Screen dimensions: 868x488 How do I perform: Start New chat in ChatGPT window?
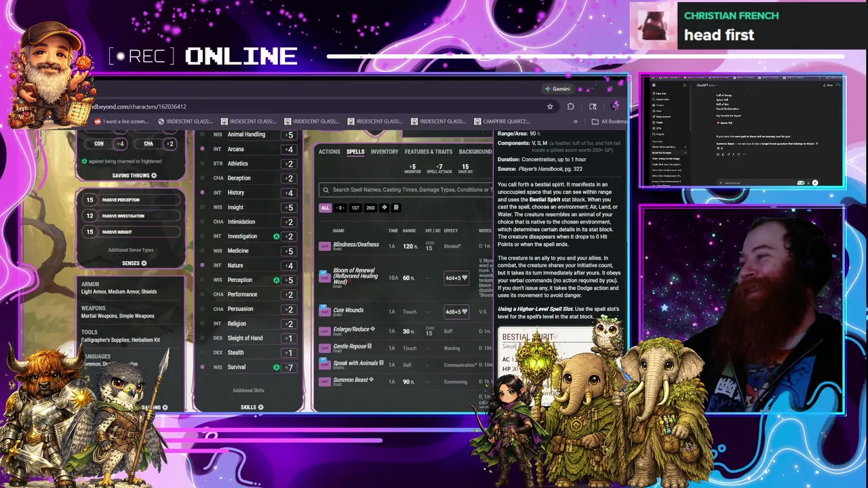(x=659, y=94)
